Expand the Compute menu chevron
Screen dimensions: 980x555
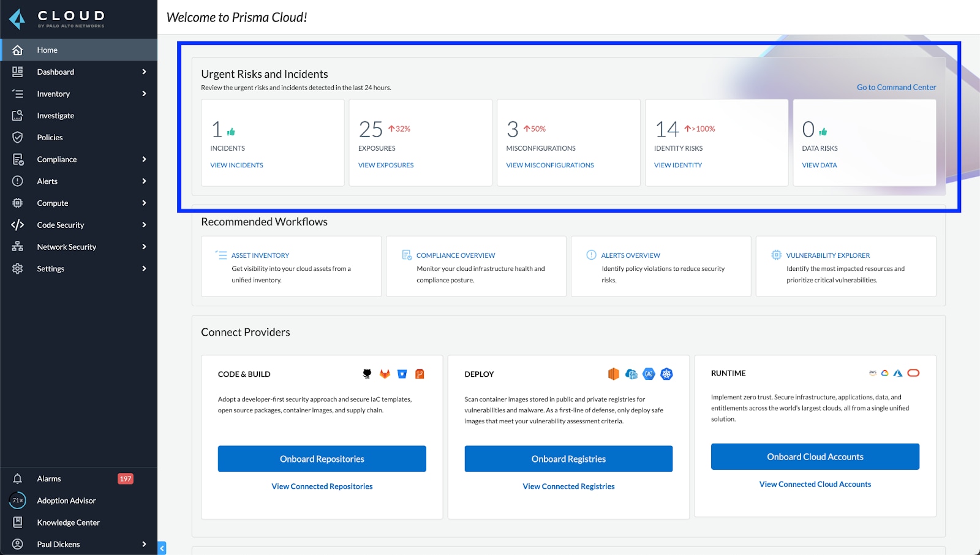point(144,203)
